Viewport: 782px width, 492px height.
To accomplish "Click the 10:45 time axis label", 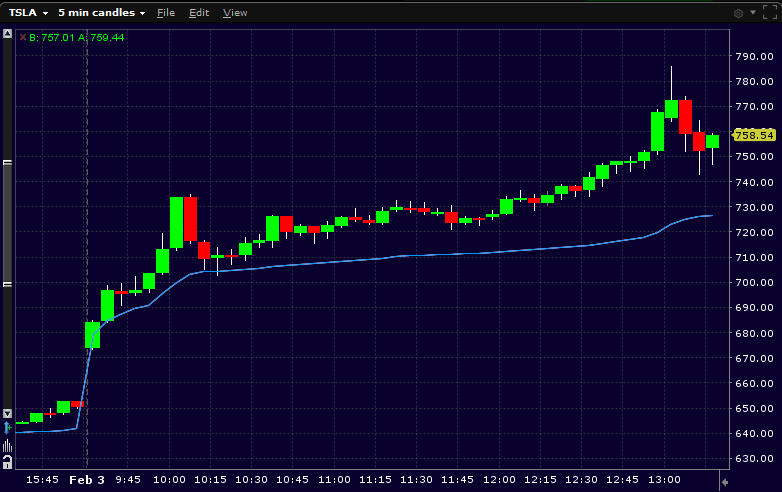I will click(292, 480).
